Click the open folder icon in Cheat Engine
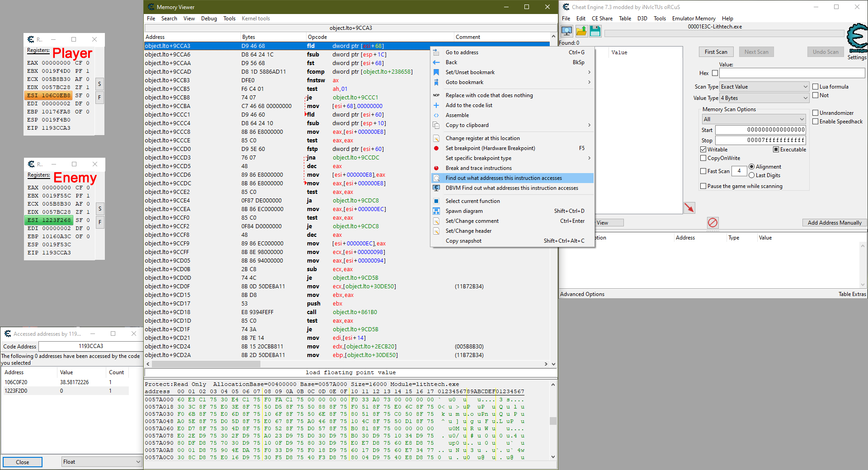The width and height of the screenshot is (868, 470). [x=581, y=31]
